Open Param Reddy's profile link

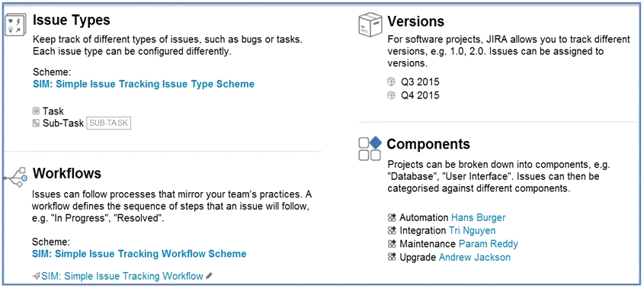[489, 244]
